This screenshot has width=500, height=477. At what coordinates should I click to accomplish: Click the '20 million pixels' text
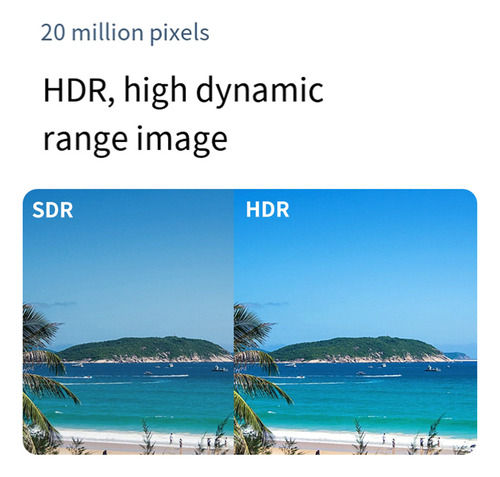125,33
